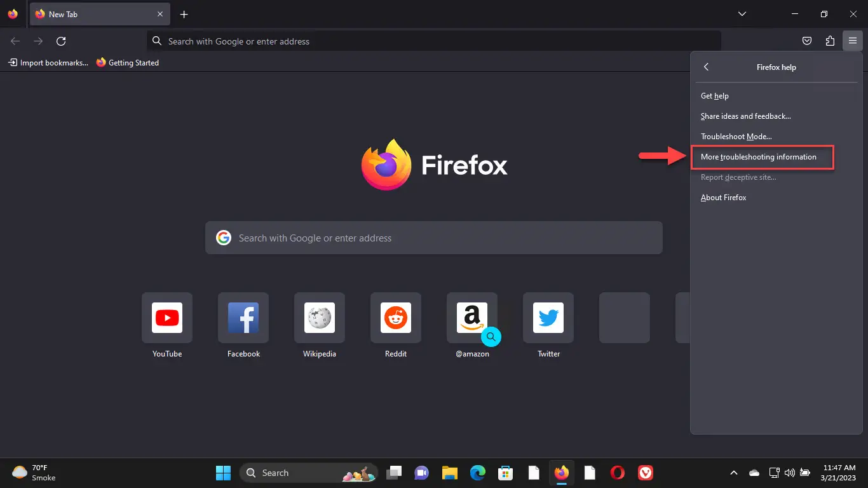Image resolution: width=868 pixels, height=488 pixels.
Task: Click the Save to Pocket icon
Action: (x=807, y=41)
